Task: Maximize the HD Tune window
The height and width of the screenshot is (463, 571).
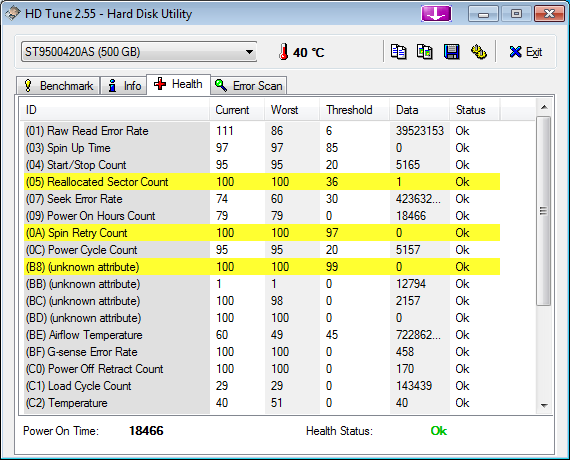Action: [x=516, y=14]
